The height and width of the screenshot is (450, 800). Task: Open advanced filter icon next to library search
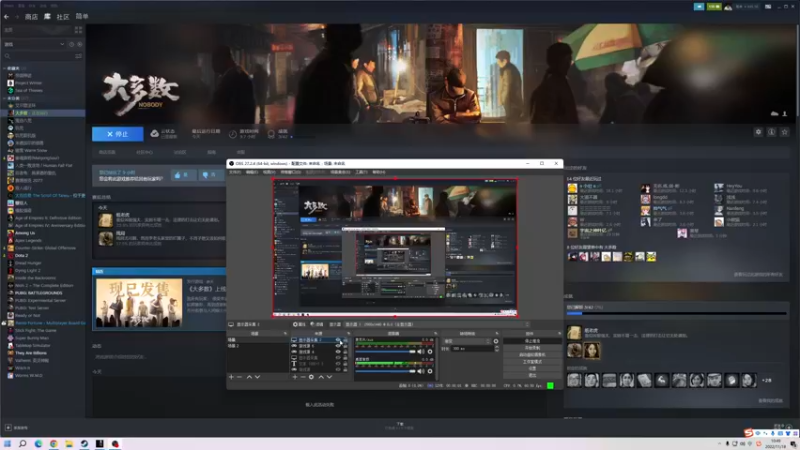tap(79, 56)
